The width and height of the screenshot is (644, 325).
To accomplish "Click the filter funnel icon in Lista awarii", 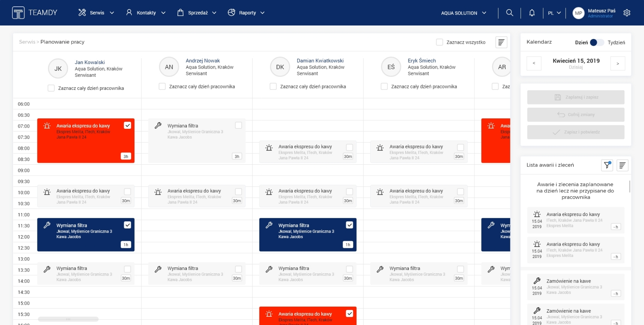I will (x=607, y=165).
